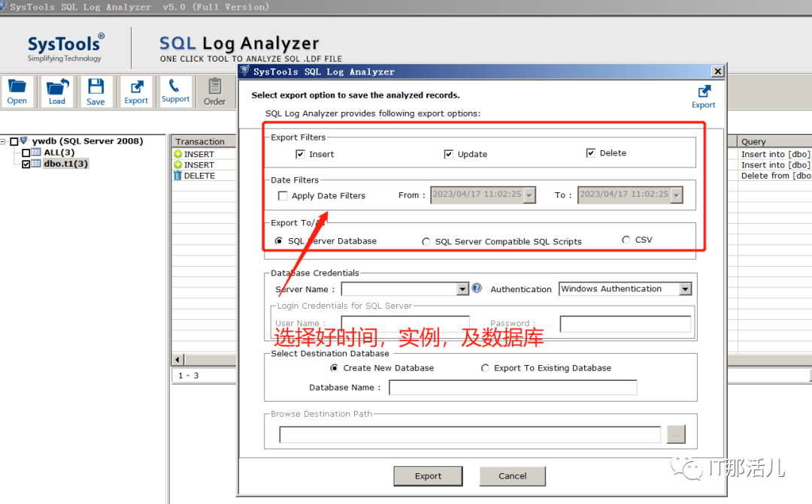The width and height of the screenshot is (812, 504).
Task: Select the second INSERT transaction row
Action: (x=204, y=164)
